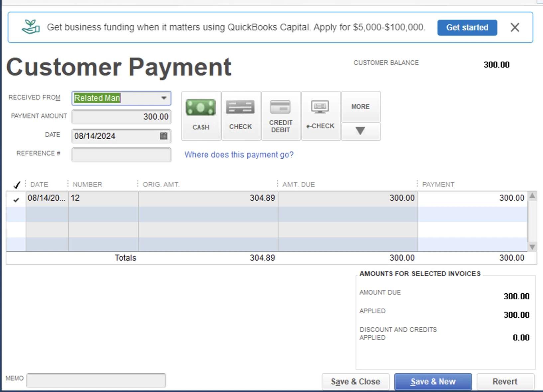Click the AMT. DUE column header
This screenshot has height=392, width=543.
click(x=299, y=184)
